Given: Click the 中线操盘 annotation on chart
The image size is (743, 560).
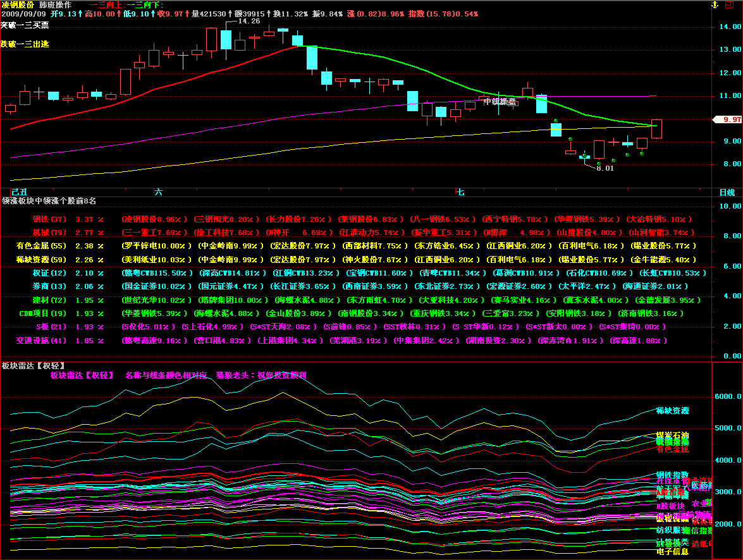Looking at the screenshot, I should coord(500,101).
